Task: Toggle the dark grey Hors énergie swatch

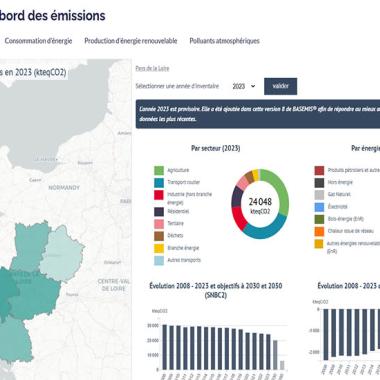Action: pos(319,183)
